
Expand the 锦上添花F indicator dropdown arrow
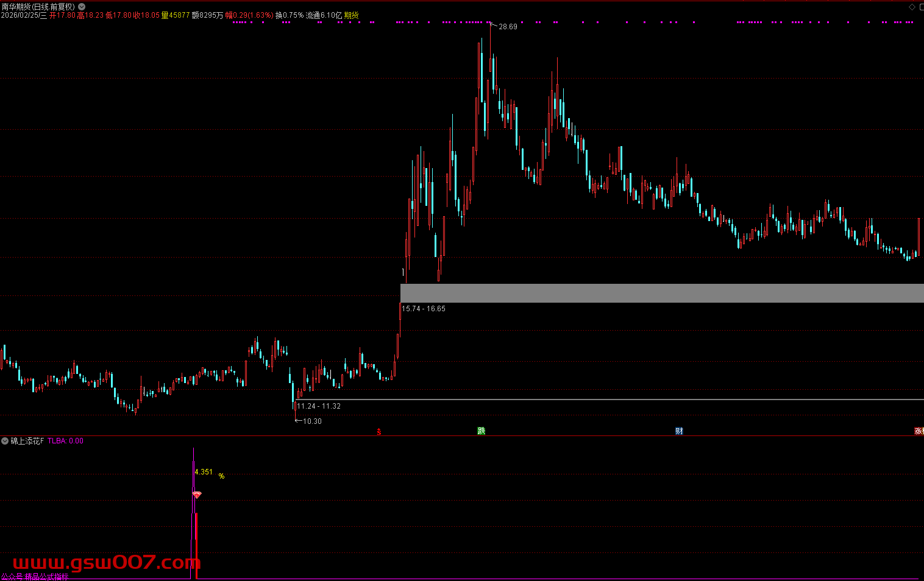[5, 441]
